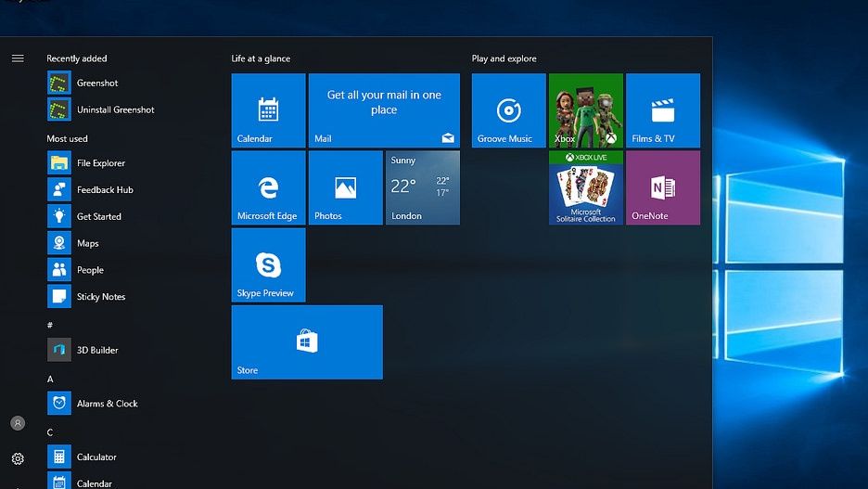Open File Explorer from Most used

tap(59, 162)
